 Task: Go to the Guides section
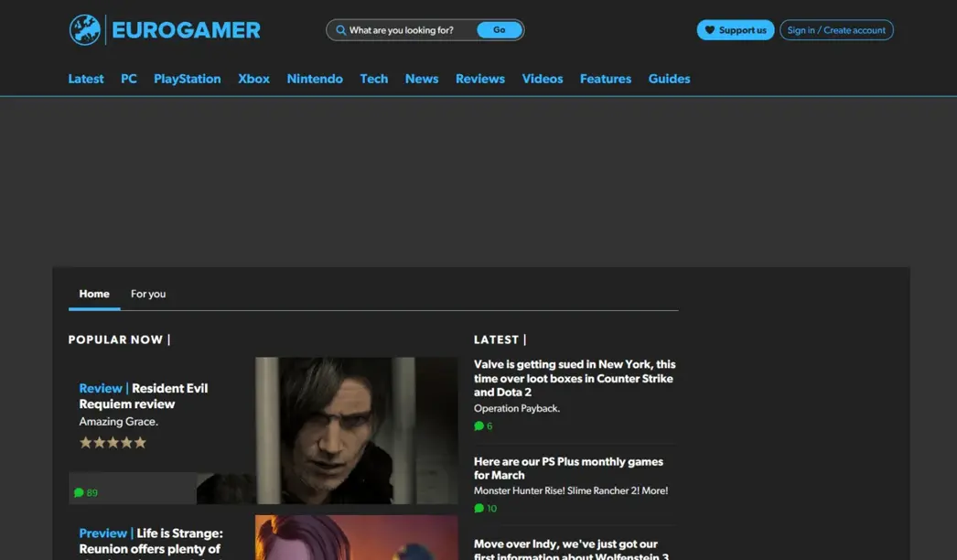pos(670,79)
